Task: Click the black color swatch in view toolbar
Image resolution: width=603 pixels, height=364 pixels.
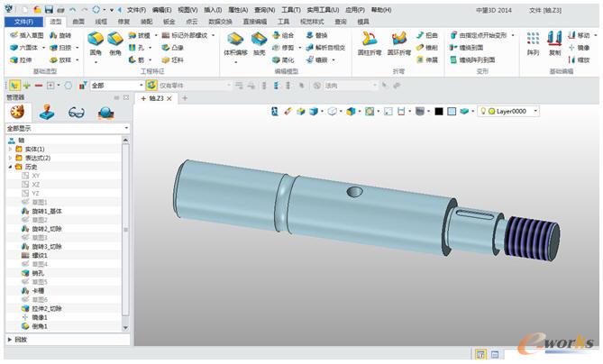Action: 438,111
